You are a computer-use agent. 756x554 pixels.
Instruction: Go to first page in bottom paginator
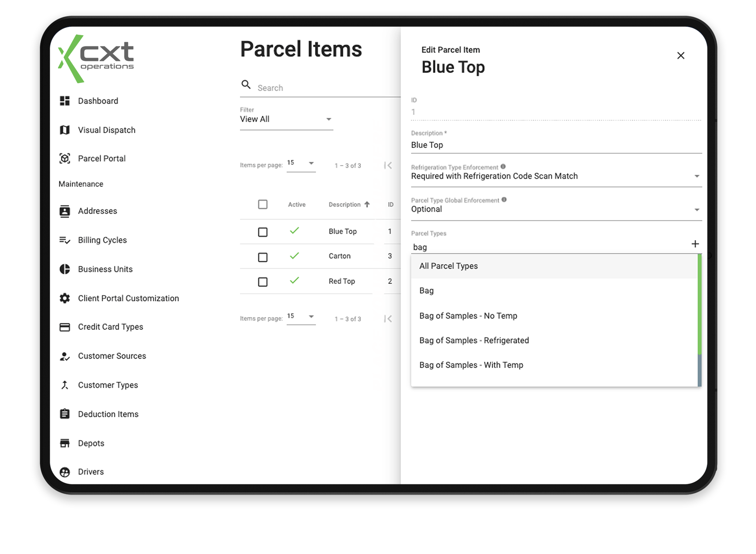388,319
